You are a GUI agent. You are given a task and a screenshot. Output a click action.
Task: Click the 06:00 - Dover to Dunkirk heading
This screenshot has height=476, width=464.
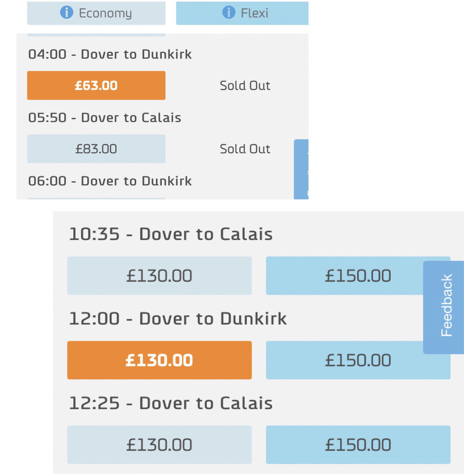tap(110, 181)
